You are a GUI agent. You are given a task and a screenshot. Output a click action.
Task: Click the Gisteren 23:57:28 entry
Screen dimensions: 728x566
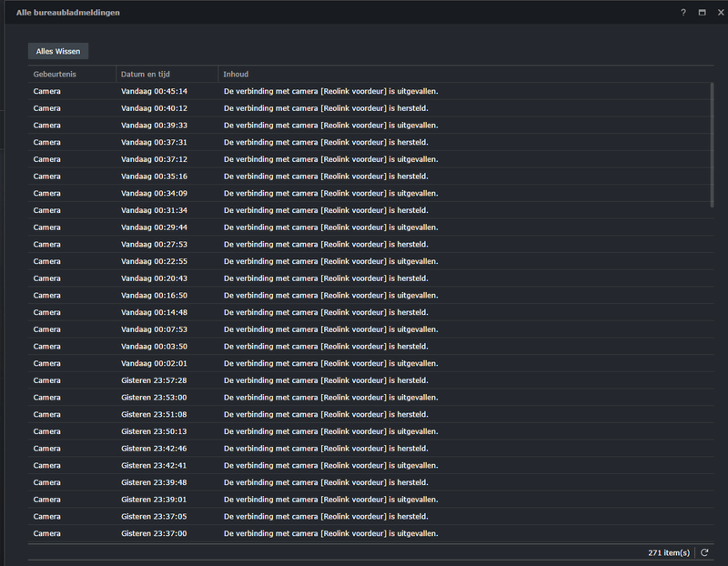[364, 380]
